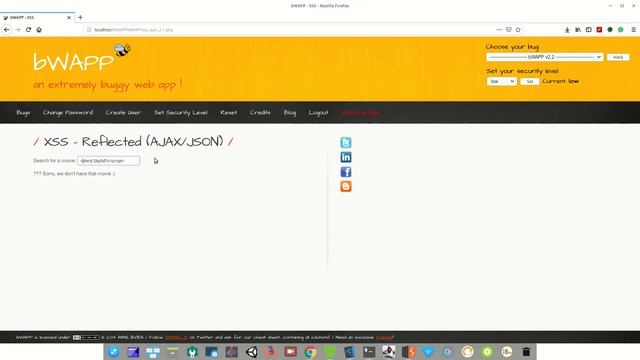The height and width of the screenshot is (360, 640).
Task: Click the Set security level button
Action: (530, 81)
